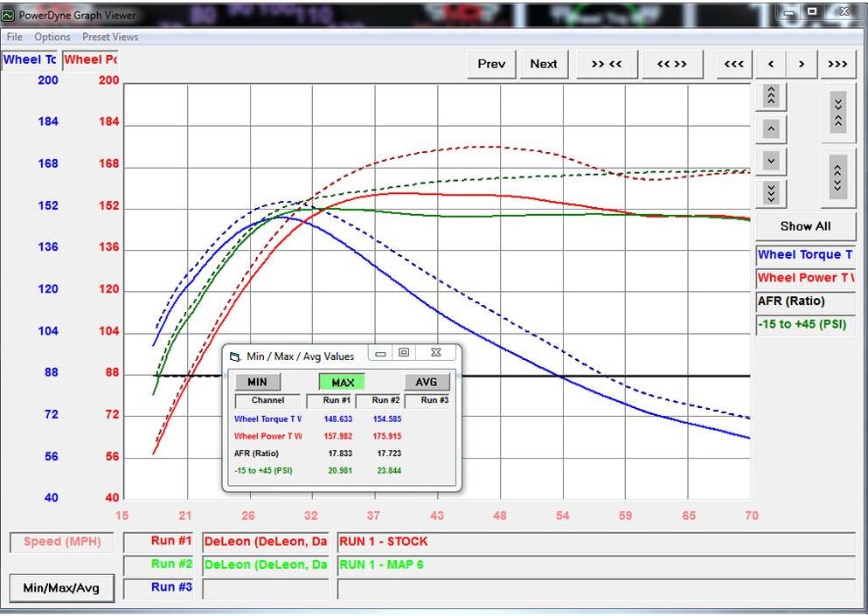Click the fast pan right '>>>' button

(x=837, y=64)
